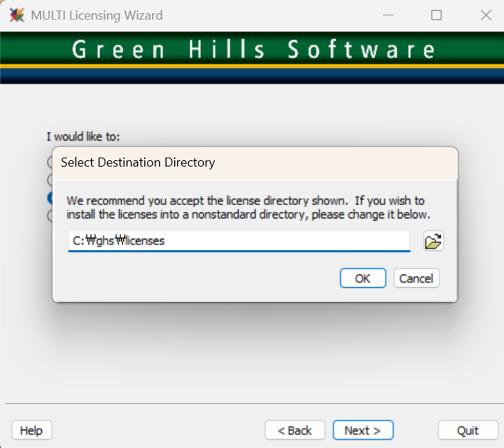Click the Select Destination Directory title bar
Image resolution: width=504 pixels, height=448 pixels.
click(x=255, y=163)
